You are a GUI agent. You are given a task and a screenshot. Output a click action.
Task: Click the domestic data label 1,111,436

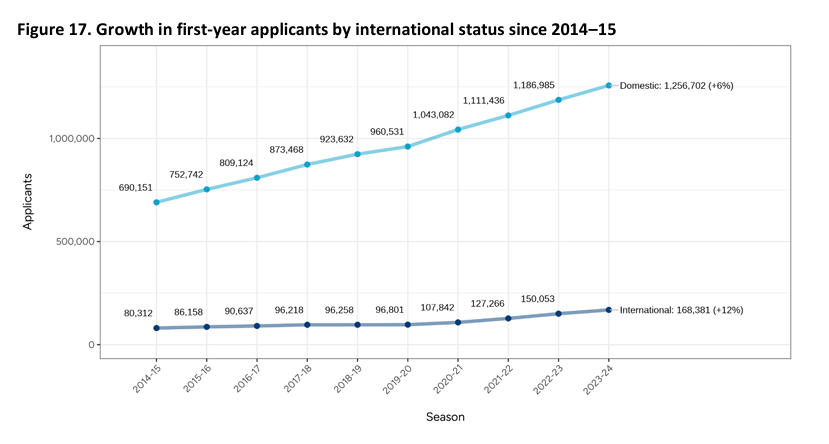[484, 100]
